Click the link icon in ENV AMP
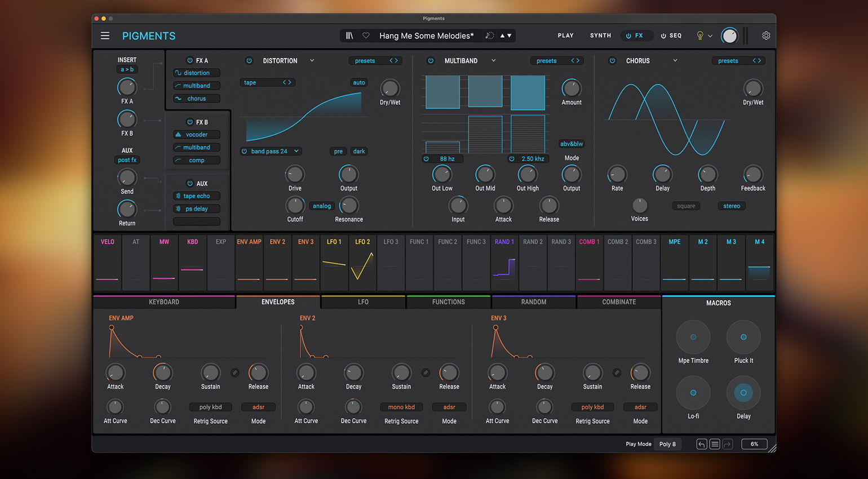Viewport: 868px width, 479px height. pyautogui.click(x=235, y=372)
